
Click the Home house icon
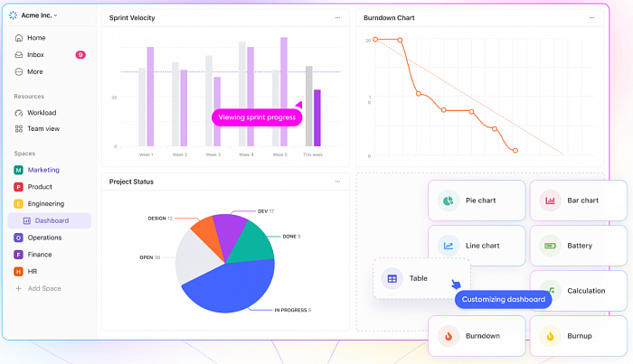coord(19,38)
